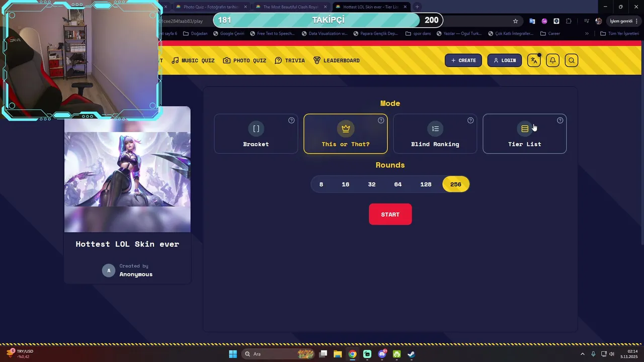Open the volume tray icon
Image resolution: width=644 pixels, height=362 pixels.
coord(612,354)
